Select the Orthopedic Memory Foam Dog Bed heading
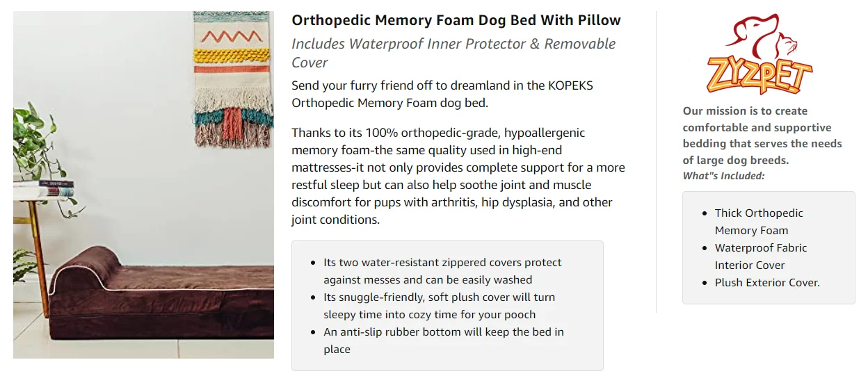This screenshot has height=385, width=868. tap(456, 20)
